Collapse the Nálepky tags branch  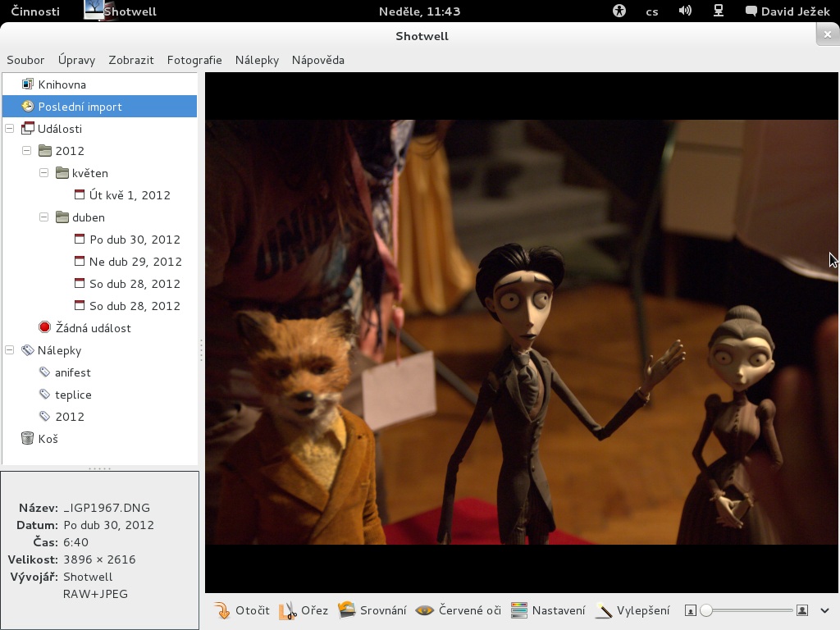tap(10, 349)
